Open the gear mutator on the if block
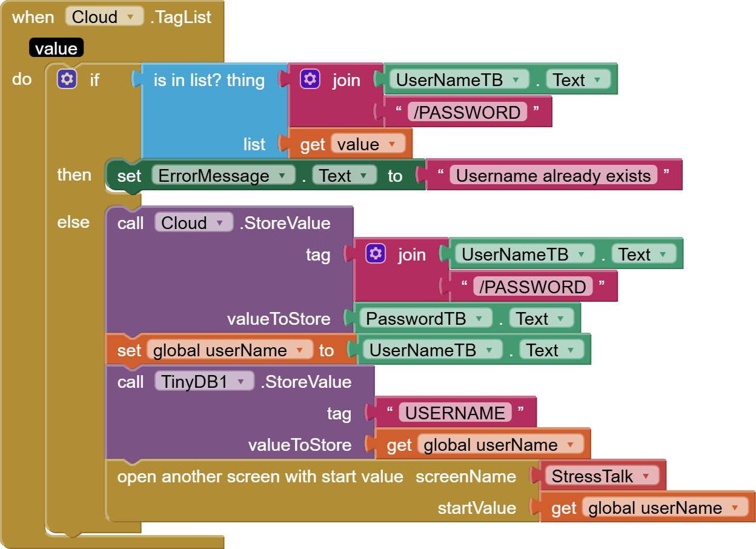Screen dimensions: 756x549 [67, 79]
